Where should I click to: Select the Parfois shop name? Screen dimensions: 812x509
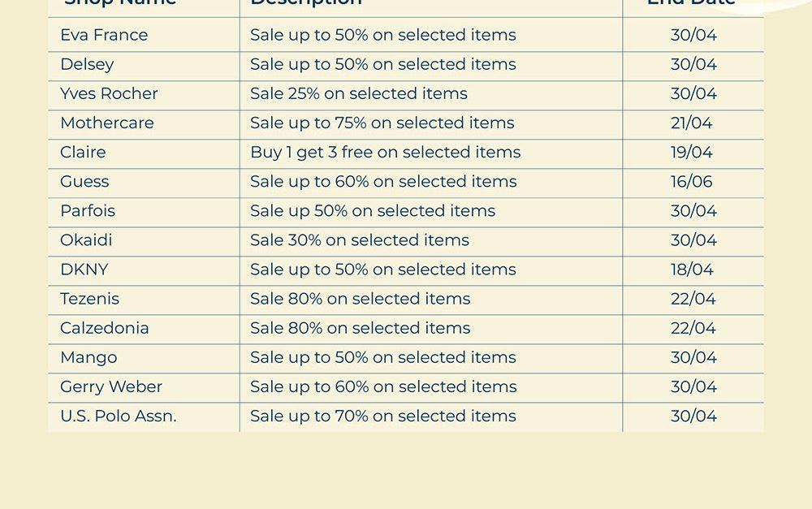[88, 210]
